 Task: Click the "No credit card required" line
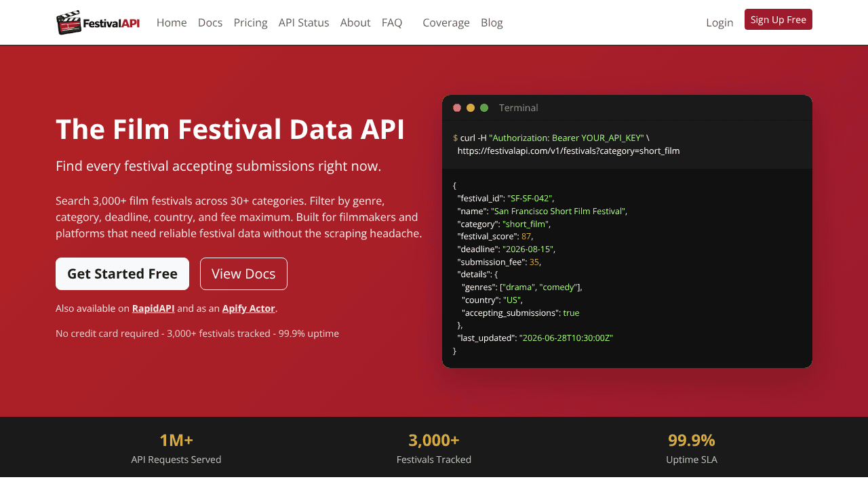(197, 333)
